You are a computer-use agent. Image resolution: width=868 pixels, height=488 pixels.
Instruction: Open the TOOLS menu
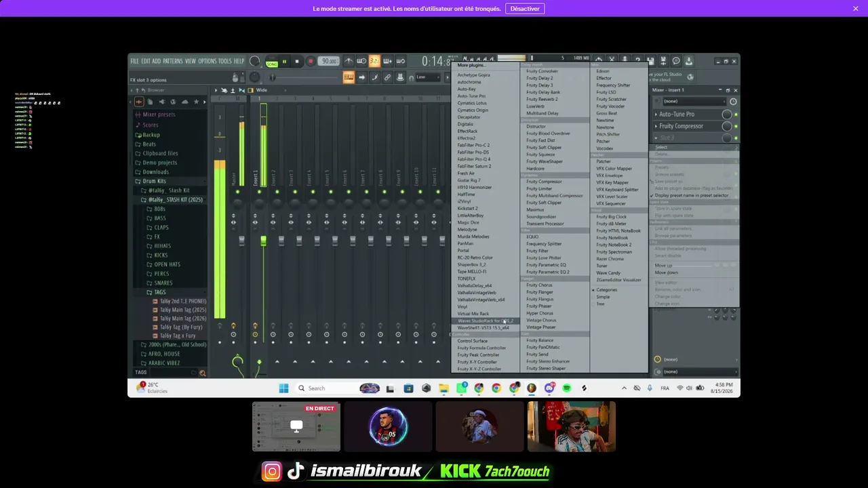pos(225,61)
